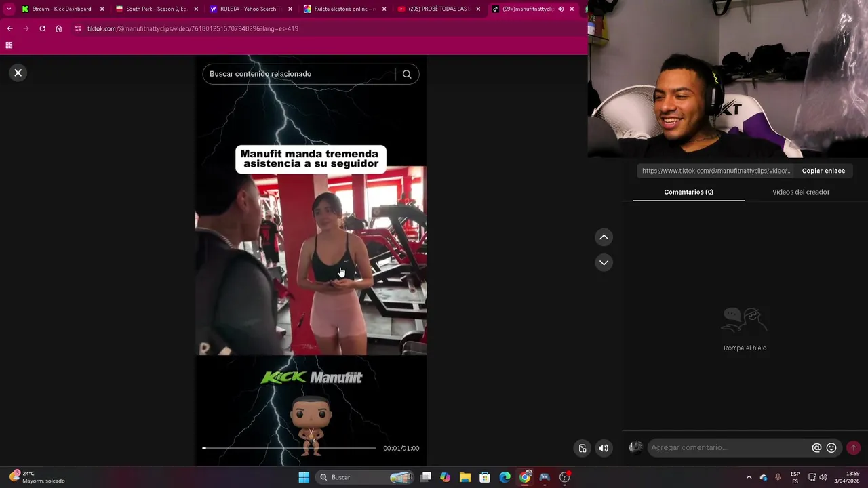The image size is (868, 488).
Task: Close the TikTok video viewer
Action: coord(18,73)
